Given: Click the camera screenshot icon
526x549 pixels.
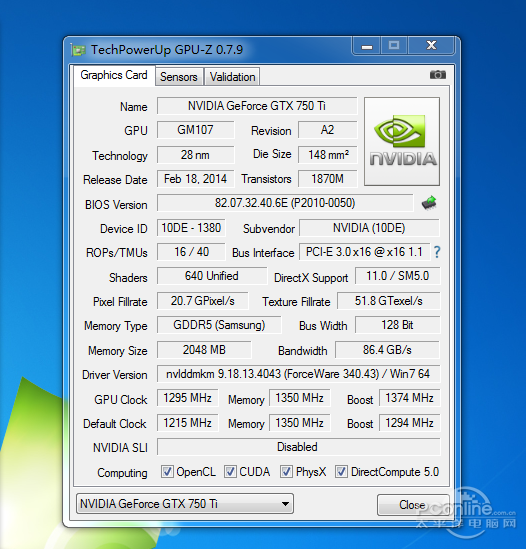Looking at the screenshot, I should coord(437,75).
